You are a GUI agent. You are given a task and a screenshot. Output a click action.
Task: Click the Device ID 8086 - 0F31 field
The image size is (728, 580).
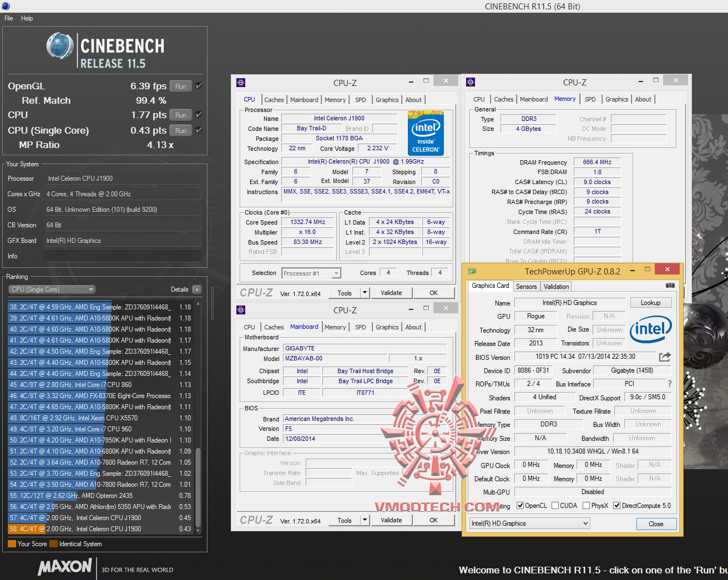point(533,370)
